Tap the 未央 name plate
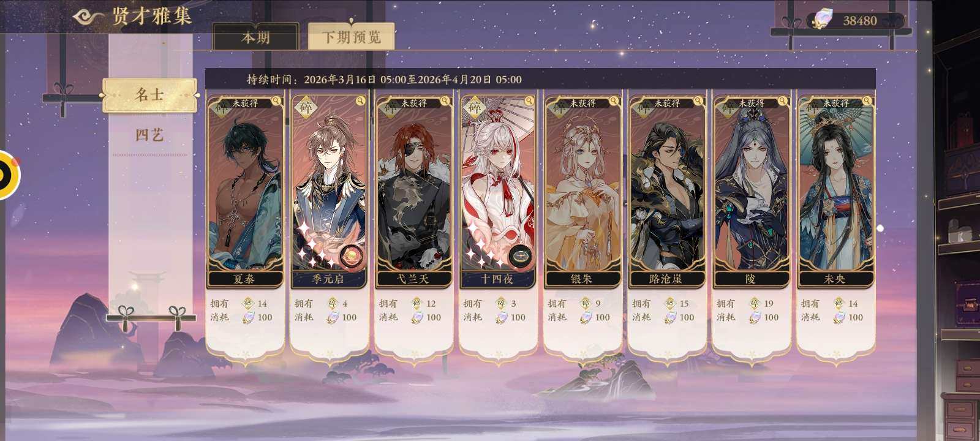This screenshot has width=980, height=441. (835, 279)
